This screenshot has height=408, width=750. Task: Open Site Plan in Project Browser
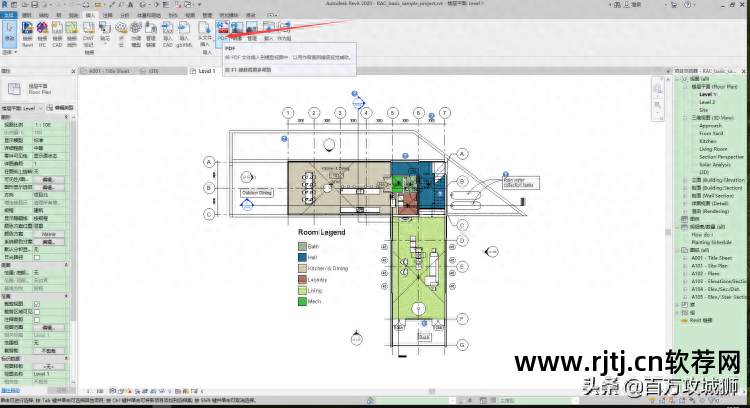click(x=705, y=108)
